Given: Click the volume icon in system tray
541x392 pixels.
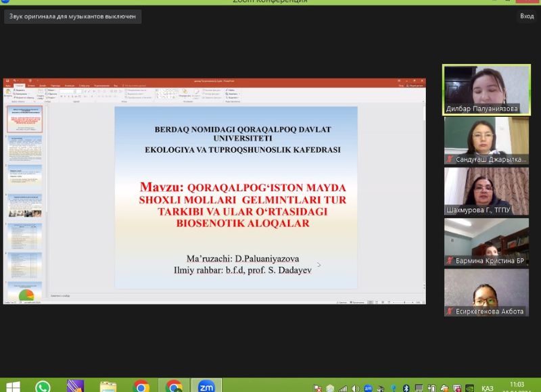Looking at the screenshot, I should click(x=354, y=388).
